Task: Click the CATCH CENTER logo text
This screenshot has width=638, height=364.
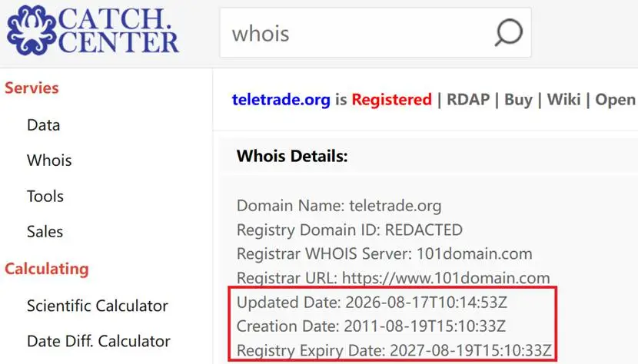Action: tap(118, 31)
